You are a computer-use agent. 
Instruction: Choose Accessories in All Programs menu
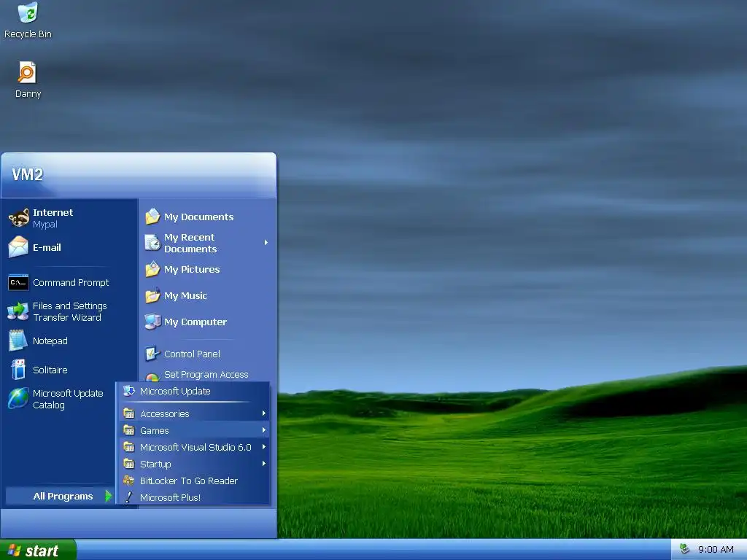click(x=193, y=413)
